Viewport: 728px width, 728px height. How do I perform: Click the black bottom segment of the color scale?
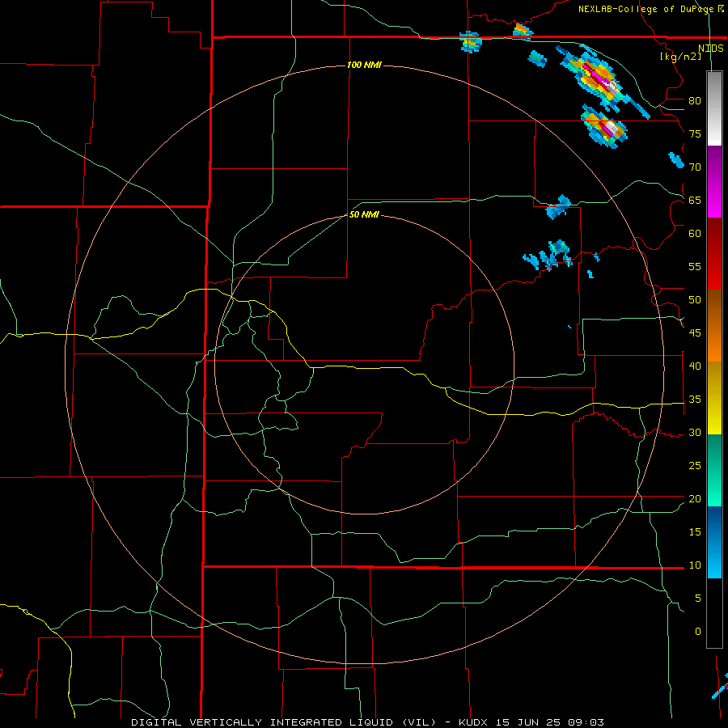[x=714, y=613]
